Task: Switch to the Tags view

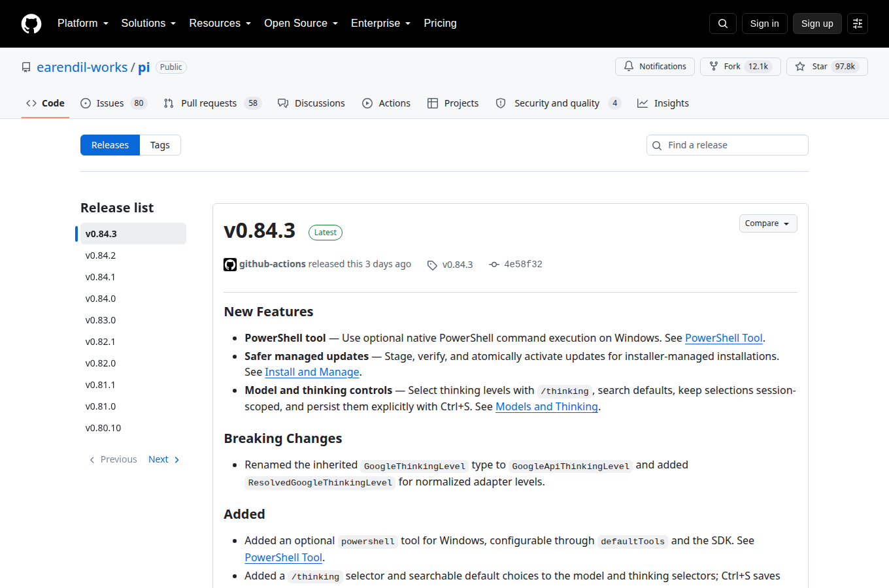Action: coord(160,145)
